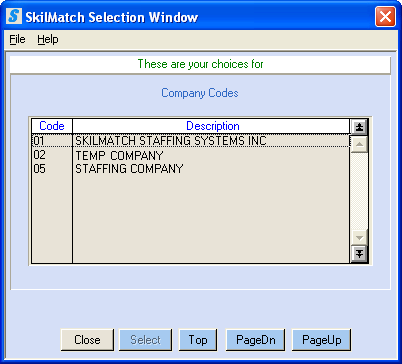
Task: Click the scrollbar up arrow
Action: pos(359,144)
